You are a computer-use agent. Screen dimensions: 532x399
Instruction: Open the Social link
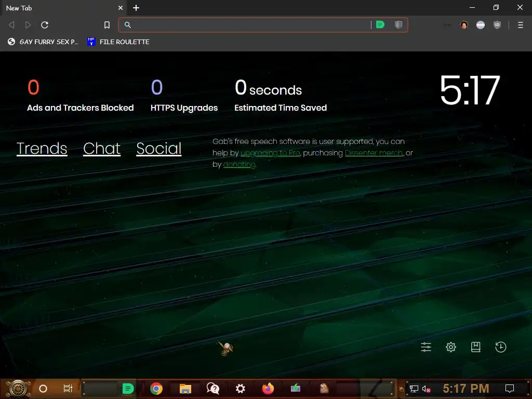click(159, 149)
